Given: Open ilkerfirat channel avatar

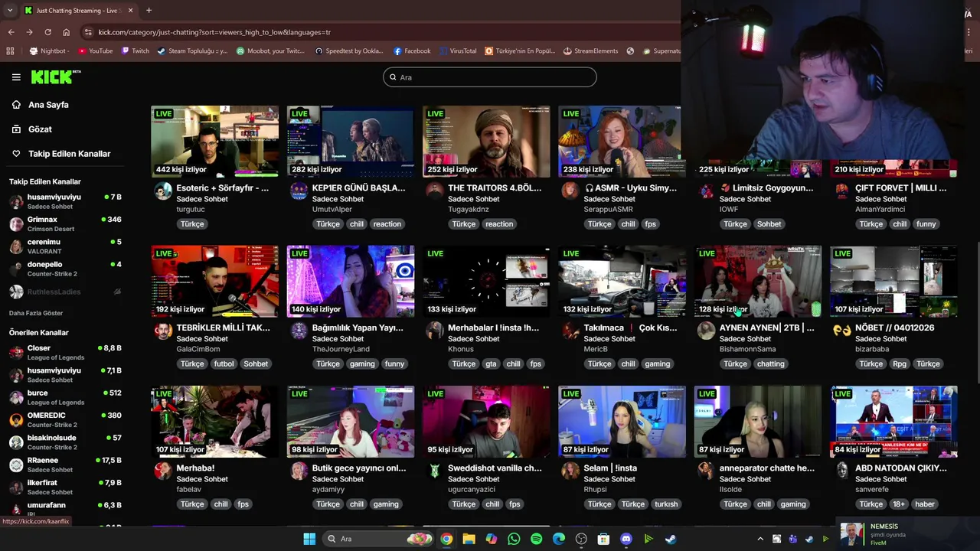Looking at the screenshot, I should coord(16,487).
